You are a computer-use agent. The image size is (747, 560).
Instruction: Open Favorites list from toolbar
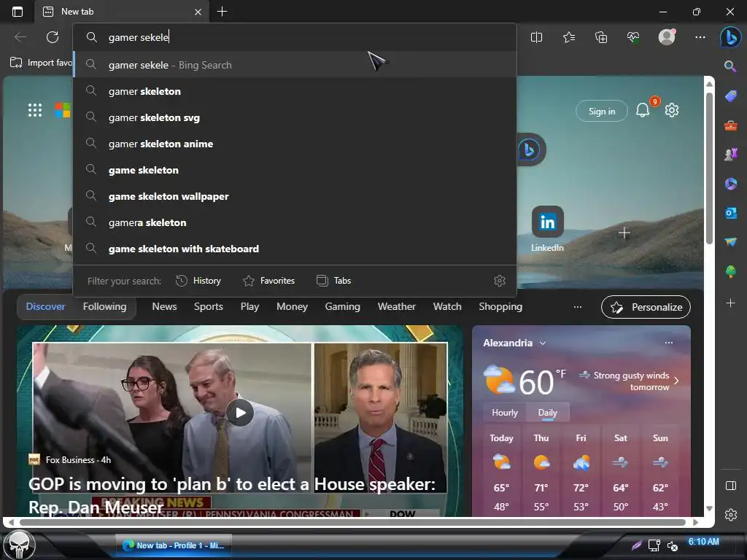[569, 37]
